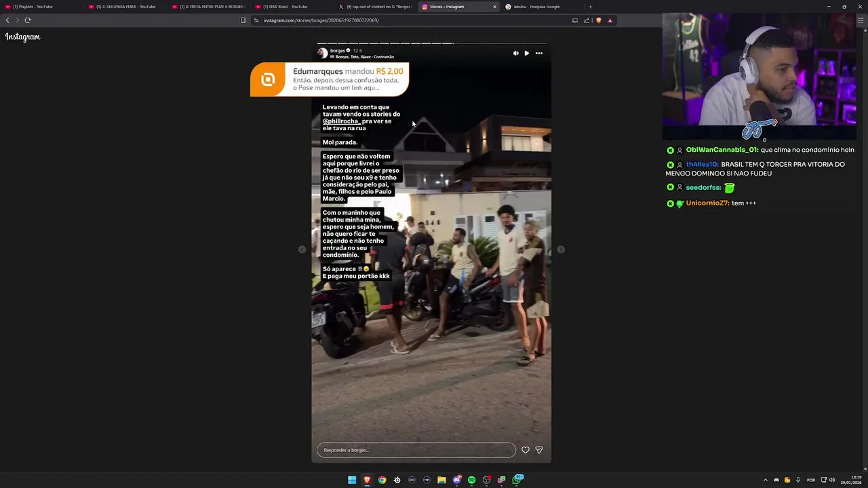Viewport: 868px width, 488px height.
Task: Open a new browser tab
Action: [590, 7]
